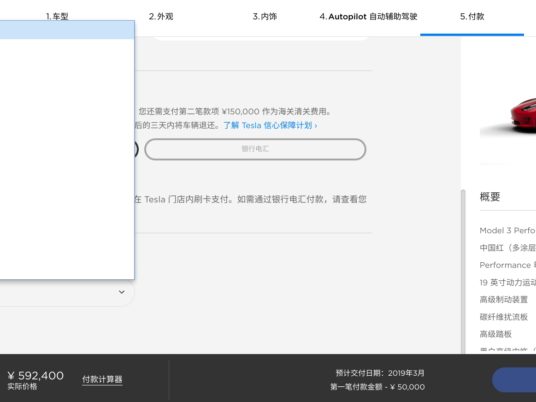Viewport: 536px width, 402px height.
Task: Select the highlighted first dropdown list option
Action: [67, 30]
